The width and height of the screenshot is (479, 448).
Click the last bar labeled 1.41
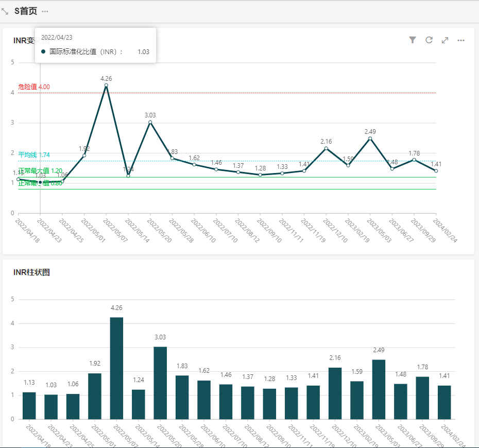(x=444, y=402)
